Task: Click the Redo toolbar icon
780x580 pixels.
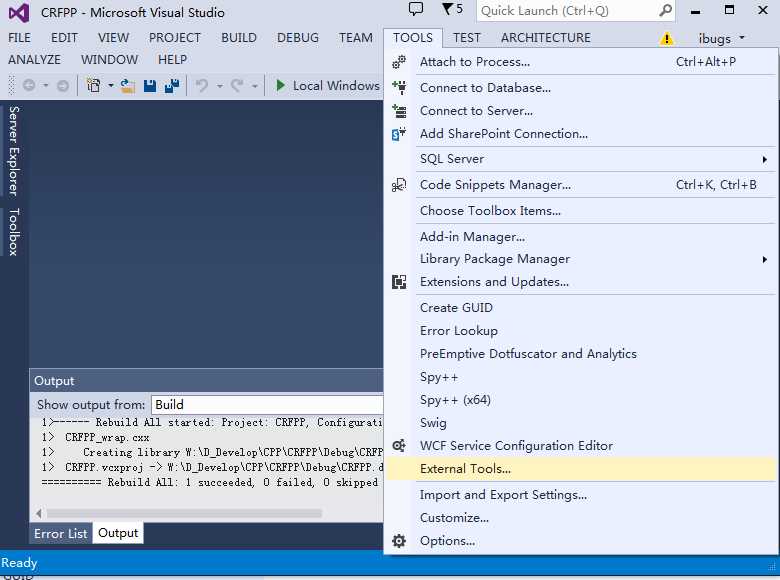Action: [x=237, y=86]
